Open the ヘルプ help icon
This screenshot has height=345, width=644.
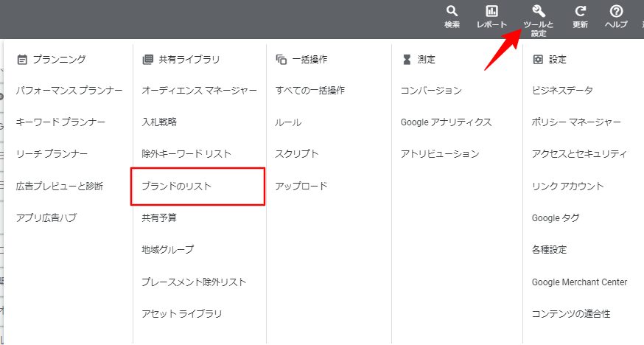coord(616,12)
